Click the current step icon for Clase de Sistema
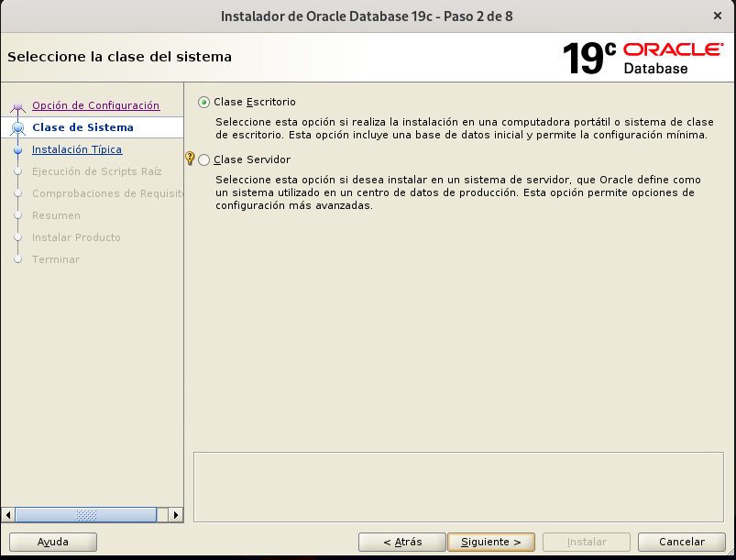This screenshot has height=560, width=736. [x=17, y=128]
